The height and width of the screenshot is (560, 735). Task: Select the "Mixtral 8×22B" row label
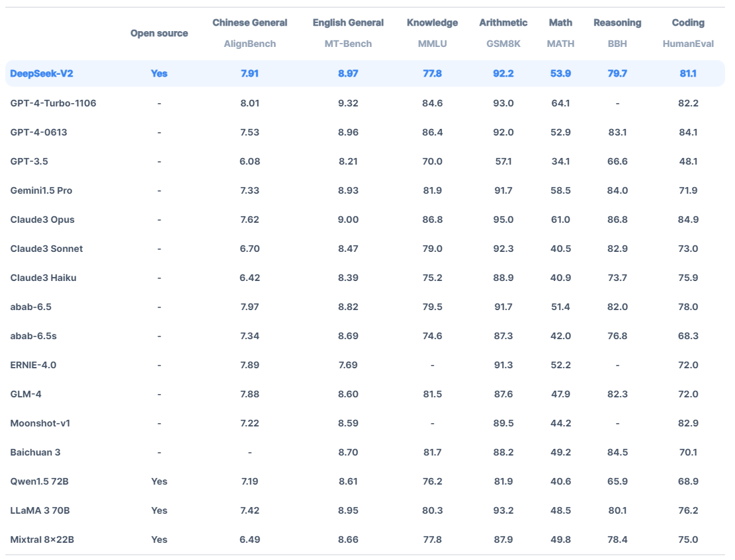coord(42,539)
